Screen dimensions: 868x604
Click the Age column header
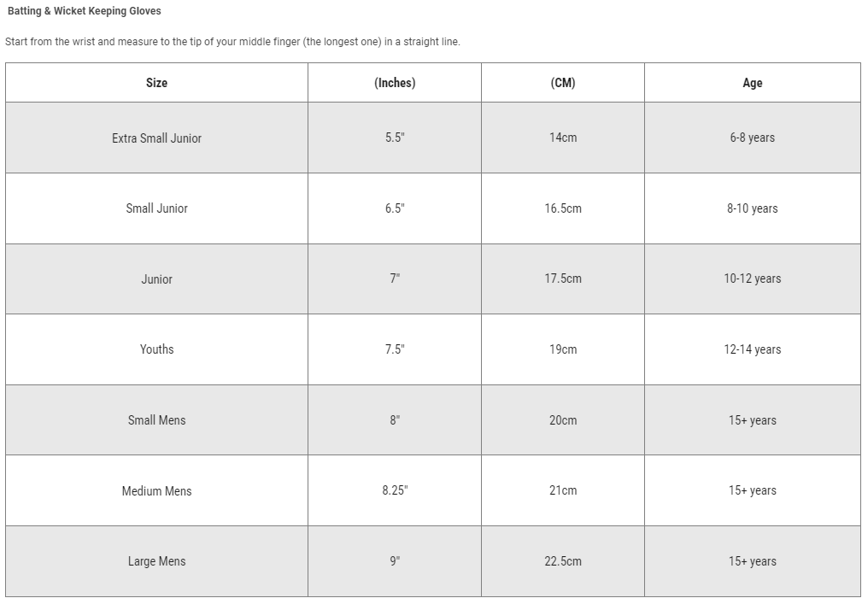click(753, 83)
